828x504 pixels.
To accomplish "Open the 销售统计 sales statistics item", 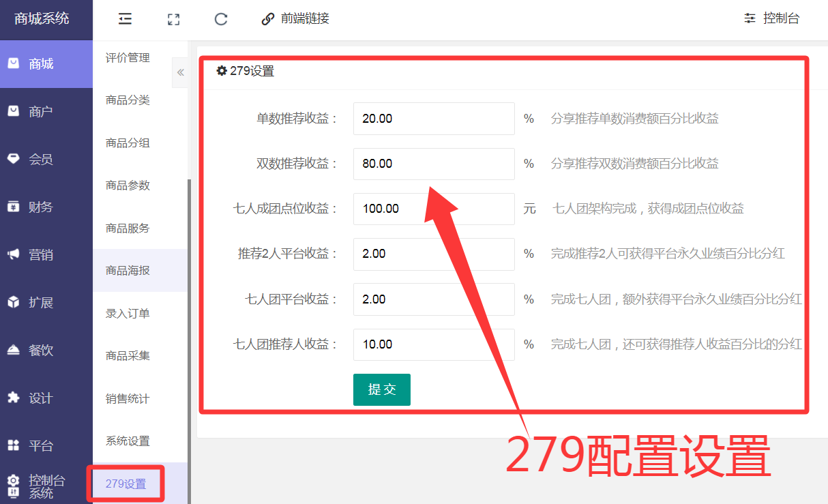I will pyautogui.click(x=128, y=398).
